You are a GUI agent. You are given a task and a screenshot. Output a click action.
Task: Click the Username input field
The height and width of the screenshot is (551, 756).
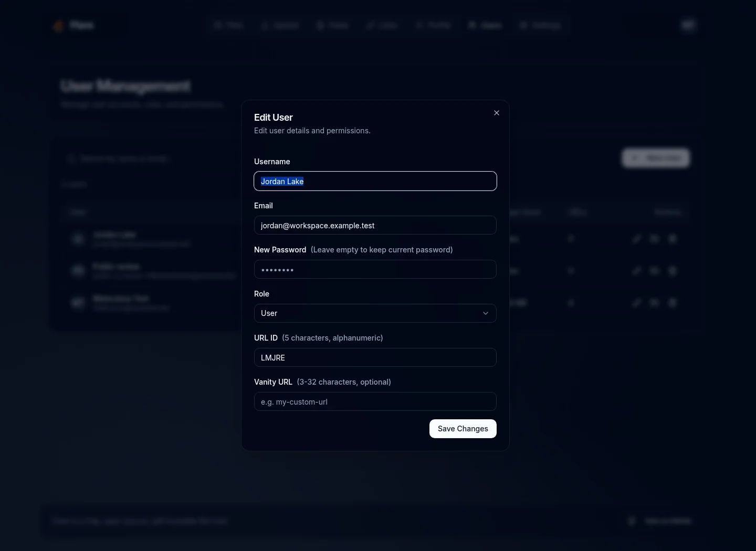point(375,181)
